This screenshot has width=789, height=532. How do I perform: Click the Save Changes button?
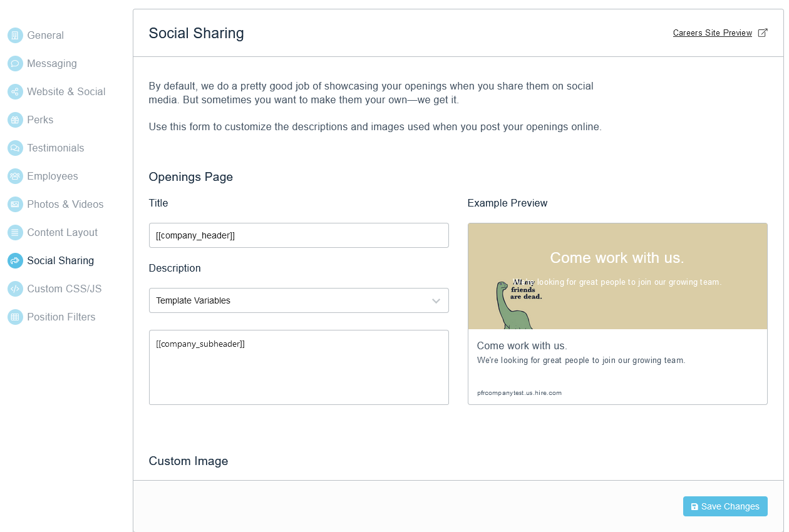[x=725, y=506]
